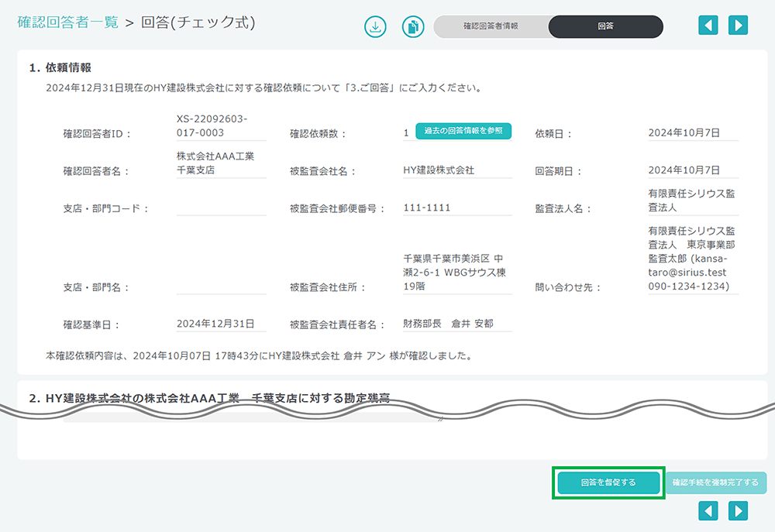The image size is (775, 532).
Task: Select the 回答 tab
Action: click(x=605, y=26)
